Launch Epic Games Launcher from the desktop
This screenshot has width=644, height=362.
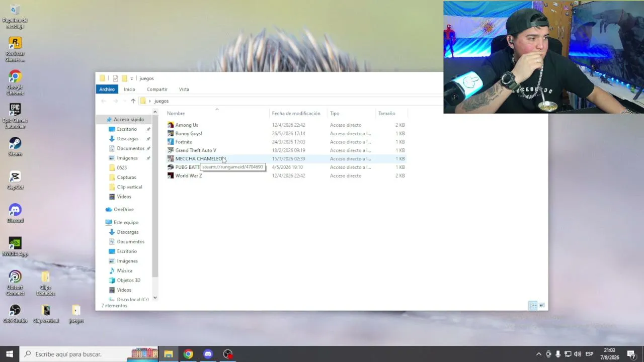coord(15,116)
